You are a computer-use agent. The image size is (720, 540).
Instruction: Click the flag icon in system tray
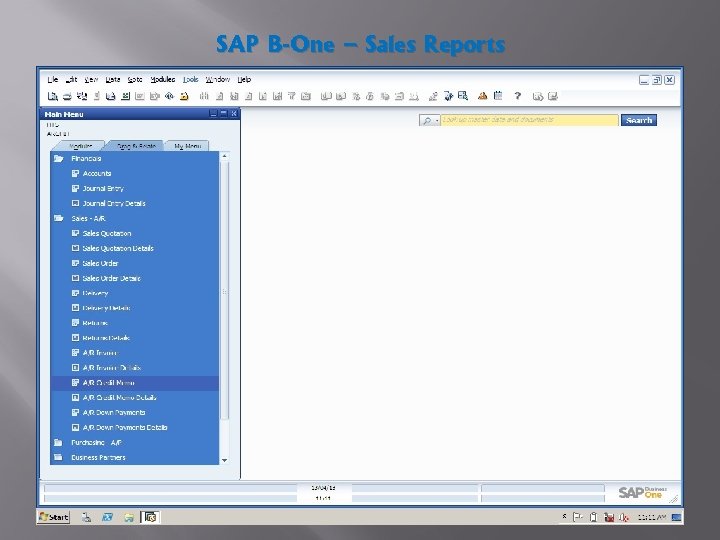click(578, 517)
